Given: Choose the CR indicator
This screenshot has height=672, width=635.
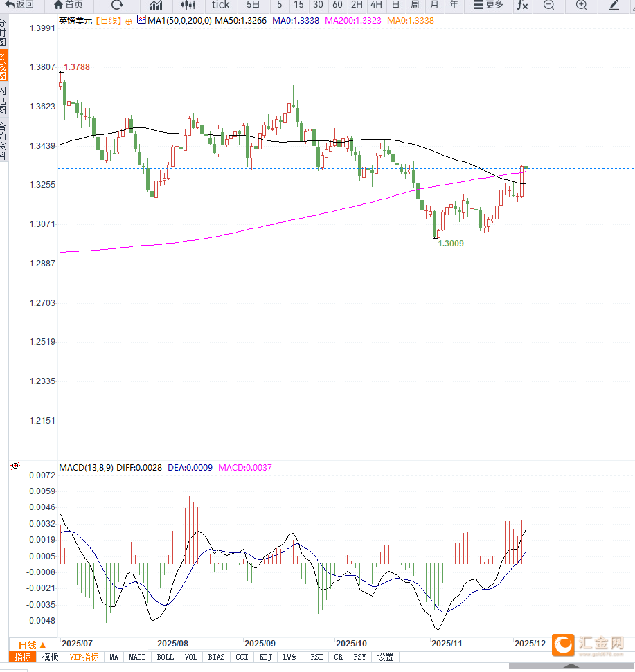Looking at the screenshot, I should (339, 657).
